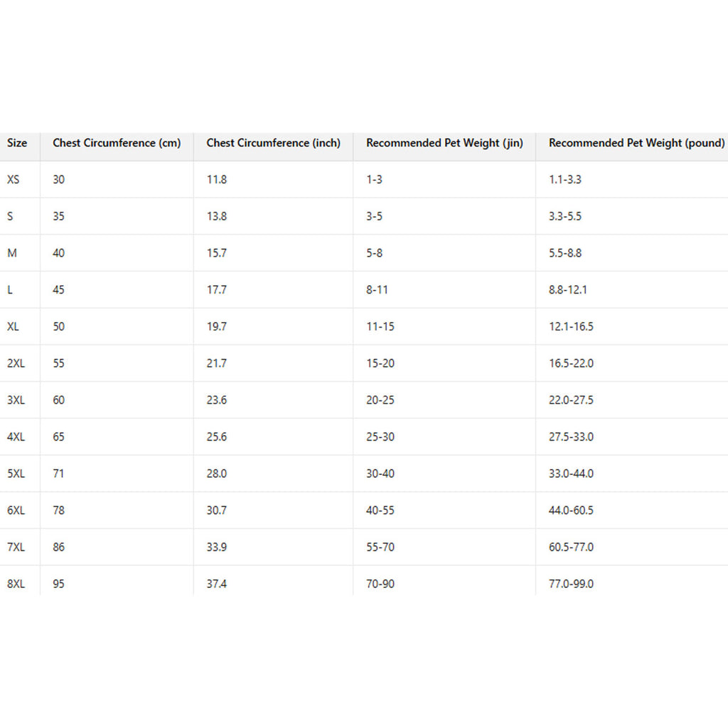Click the 5XL size cell
The width and height of the screenshot is (728, 728).
coord(16,473)
